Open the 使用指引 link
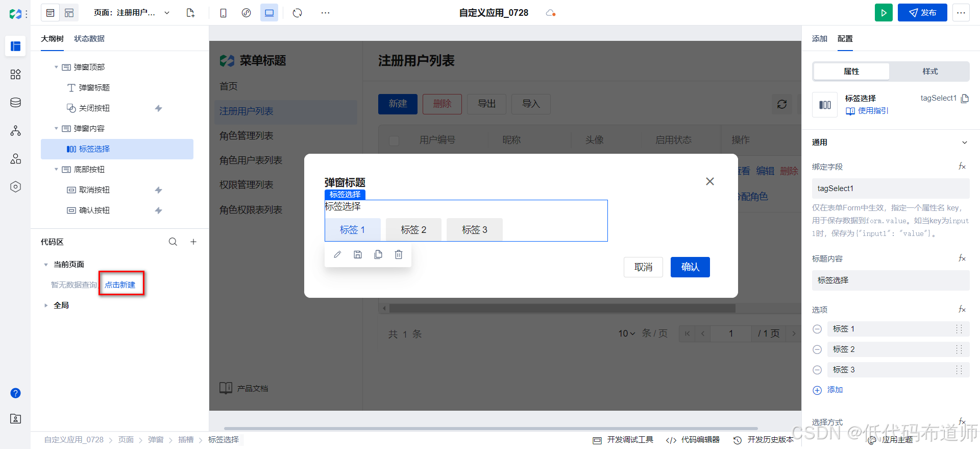The height and width of the screenshot is (449, 980). click(867, 111)
